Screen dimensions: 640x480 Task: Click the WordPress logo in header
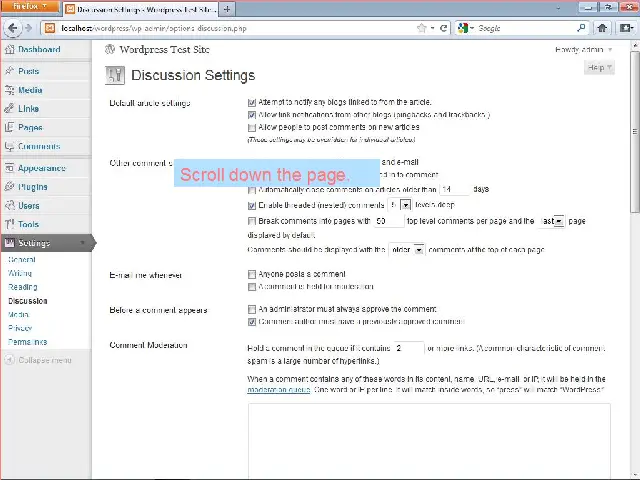(x=110, y=49)
